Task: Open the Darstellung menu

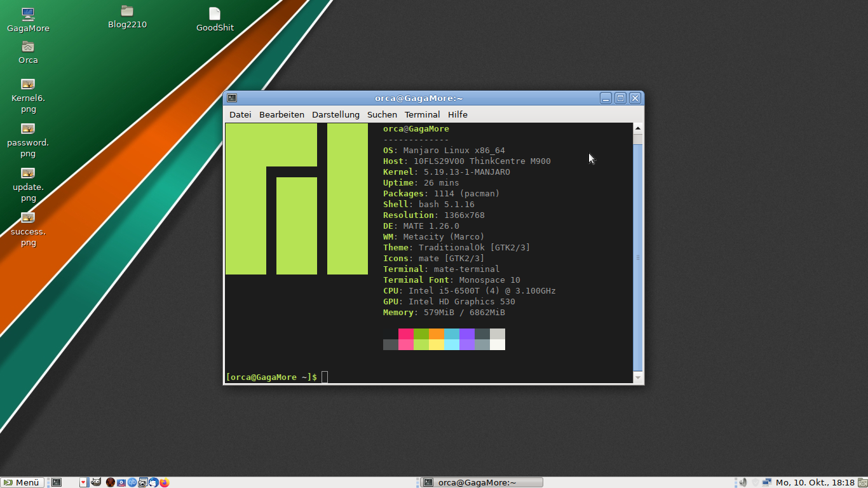Action: [336, 114]
